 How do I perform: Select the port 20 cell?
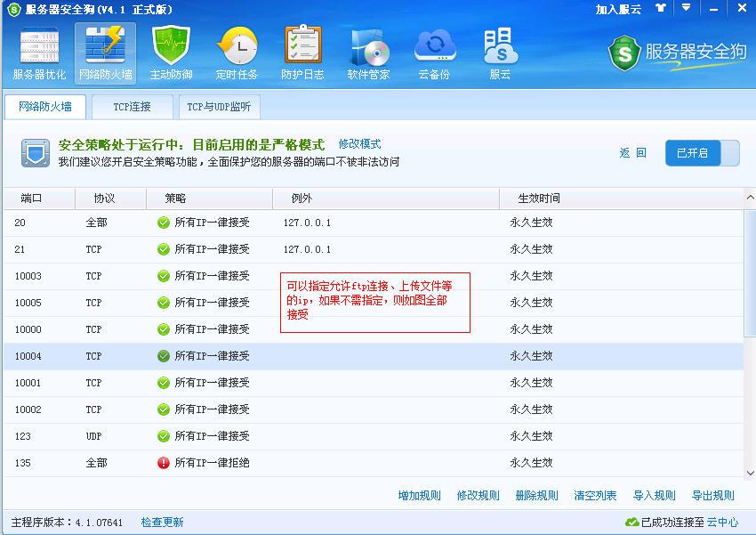click(x=20, y=223)
